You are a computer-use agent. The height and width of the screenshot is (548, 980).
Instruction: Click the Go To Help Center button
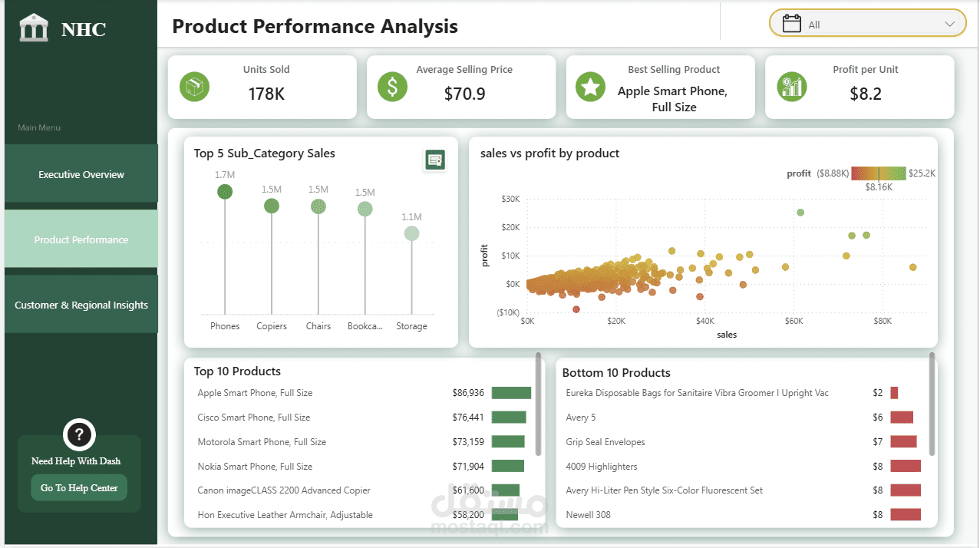pos(79,487)
